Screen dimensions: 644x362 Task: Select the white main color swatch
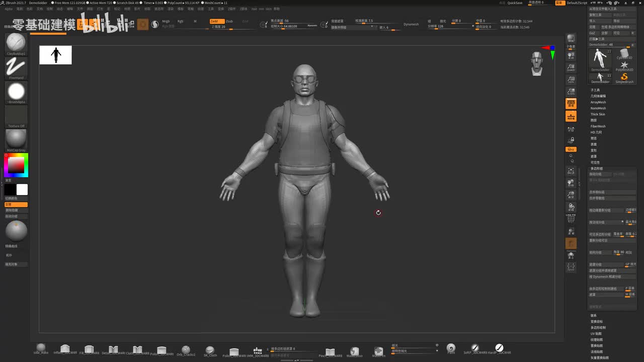coord(22,190)
